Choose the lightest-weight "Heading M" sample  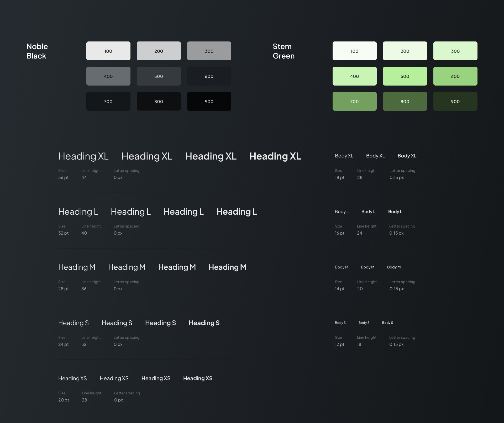tap(77, 267)
